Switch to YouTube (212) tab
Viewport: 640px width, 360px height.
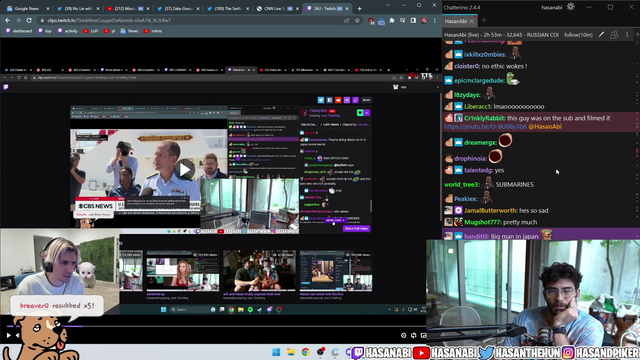coord(127,9)
